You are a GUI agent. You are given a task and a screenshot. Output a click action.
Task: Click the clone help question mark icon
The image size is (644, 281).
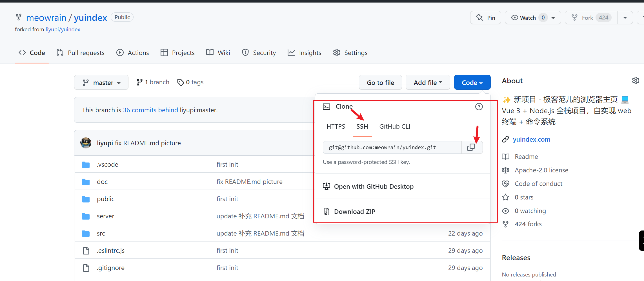[x=479, y=107]
